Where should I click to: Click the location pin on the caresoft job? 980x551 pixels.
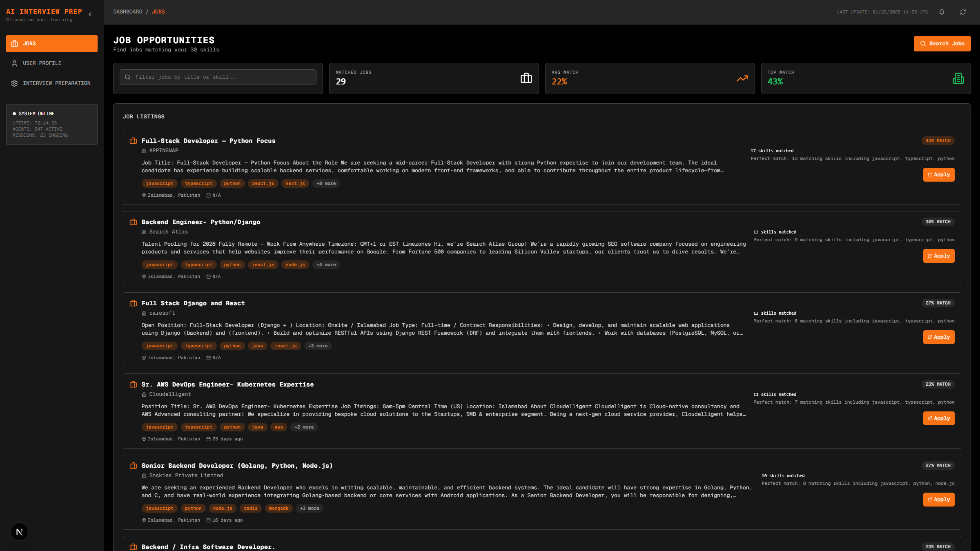pos(144,358)
